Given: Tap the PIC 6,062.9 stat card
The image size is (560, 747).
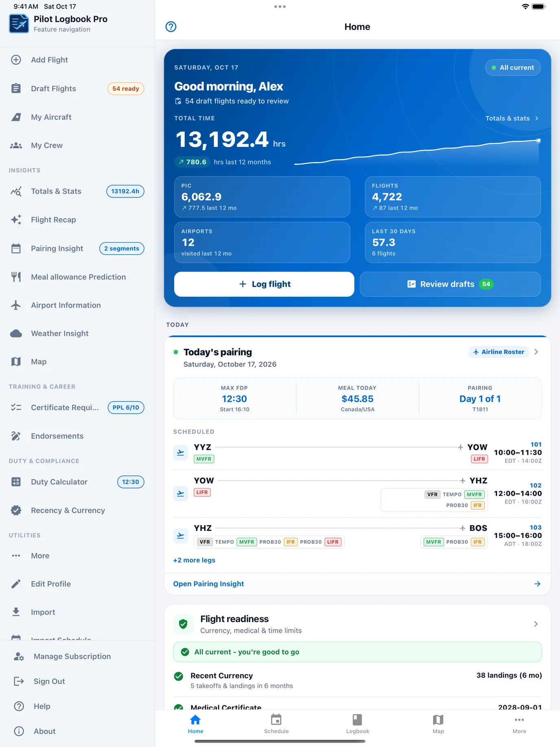Looking at the screenshot, I should (x=262, y=197).
